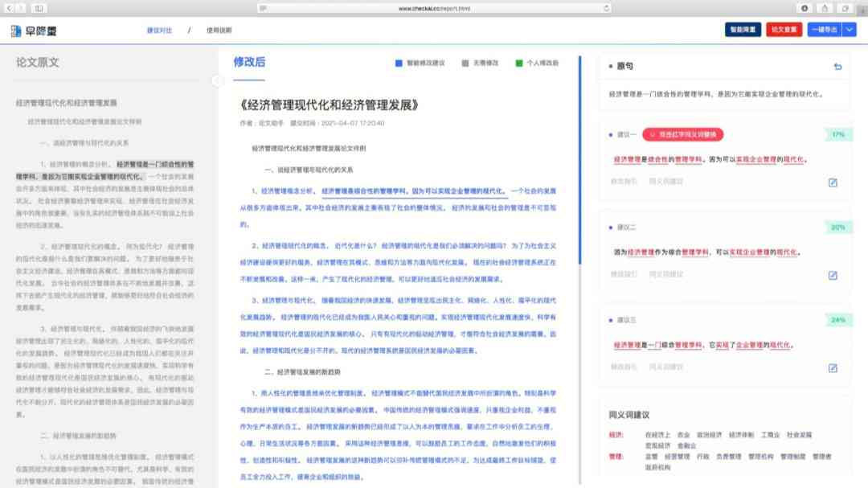This screenshot has width=868, height=488.
Task: Click underlined 企业管理 in 建议三 sentence
Action: [x=749, y=345]
